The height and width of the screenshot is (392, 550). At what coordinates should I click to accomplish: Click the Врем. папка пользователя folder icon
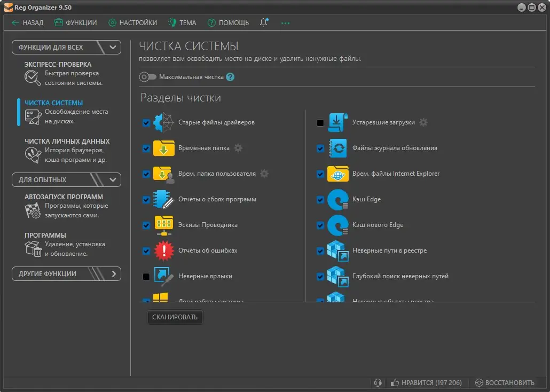click(x=164, y=174)
